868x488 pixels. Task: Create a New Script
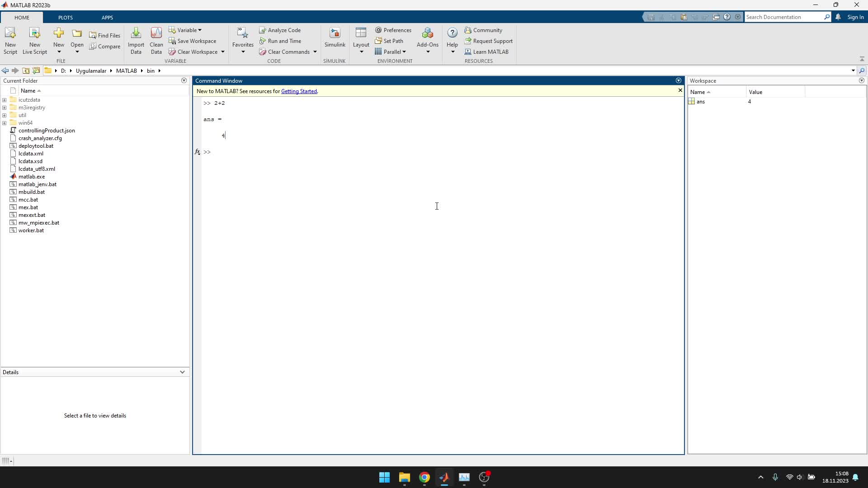10,41
